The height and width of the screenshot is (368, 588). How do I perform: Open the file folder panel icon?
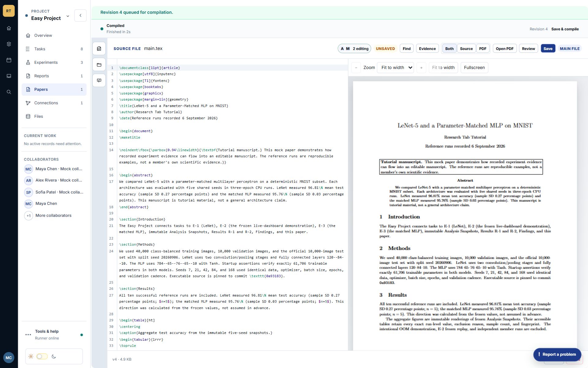coord(99,65)
